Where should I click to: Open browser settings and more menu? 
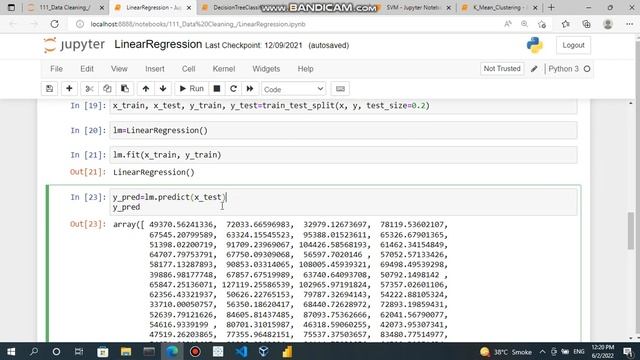pos(629,24)
